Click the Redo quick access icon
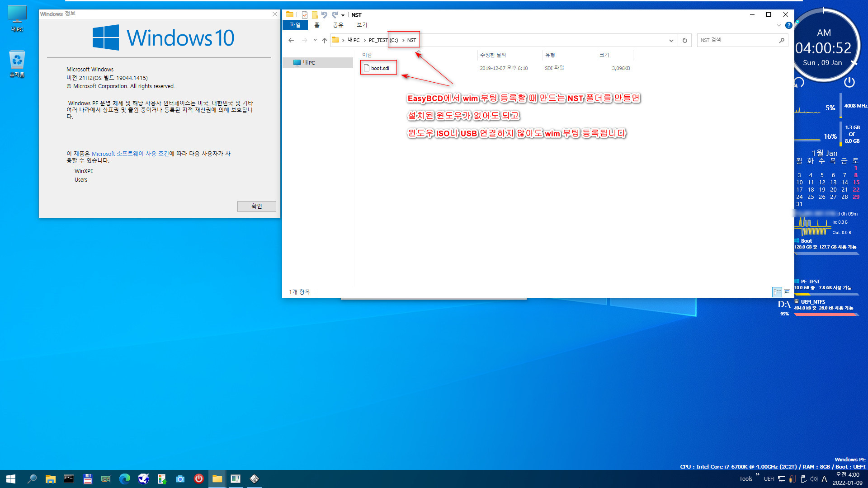 [x=335, y=15]
